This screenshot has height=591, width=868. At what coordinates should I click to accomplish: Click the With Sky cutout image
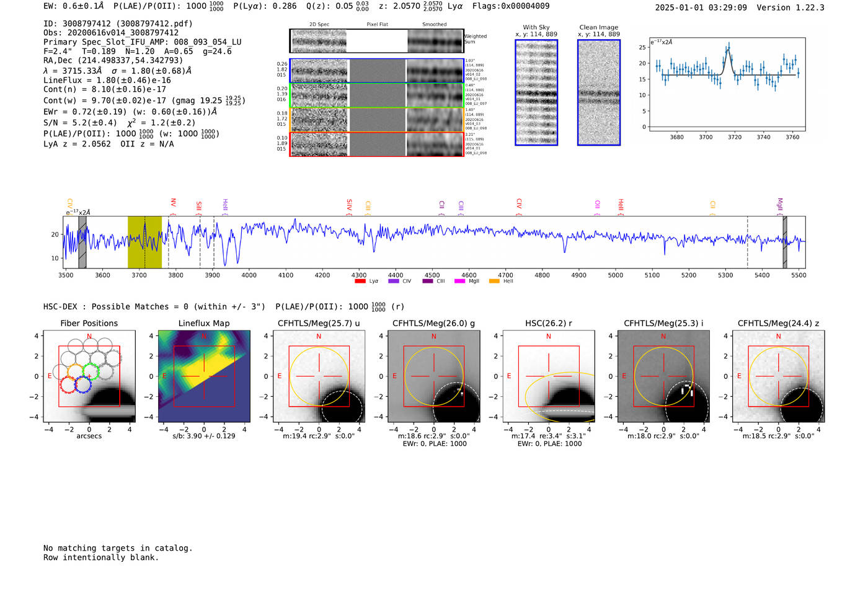[536, 92]
